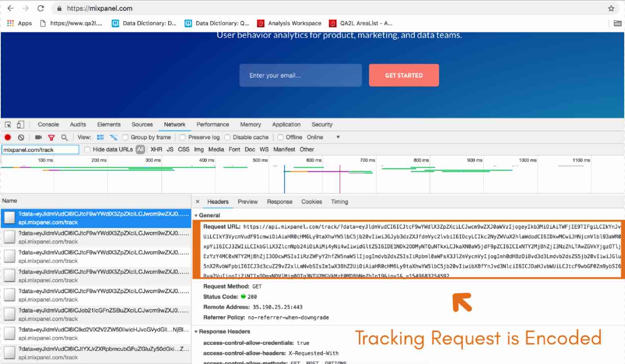This screenshot has height=364, width=625.
Task: Select the Network tab
Action: tap(175, 125)
